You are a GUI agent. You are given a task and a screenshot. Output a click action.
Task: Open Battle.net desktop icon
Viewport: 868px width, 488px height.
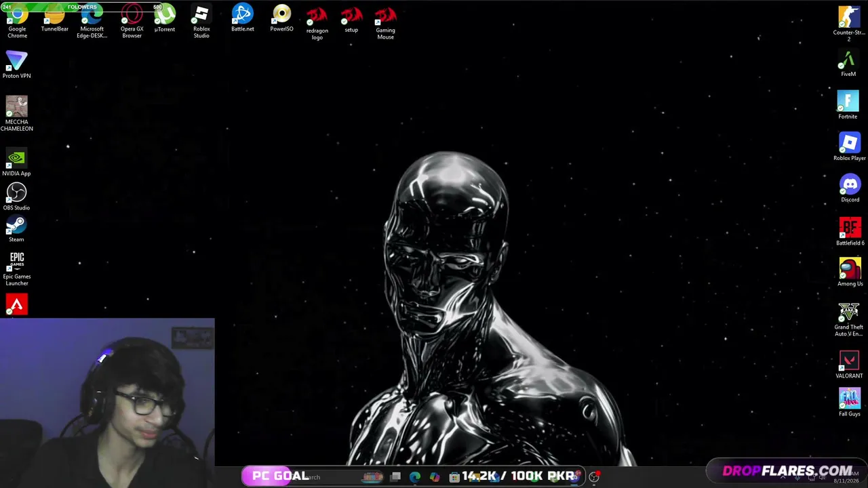243,19
